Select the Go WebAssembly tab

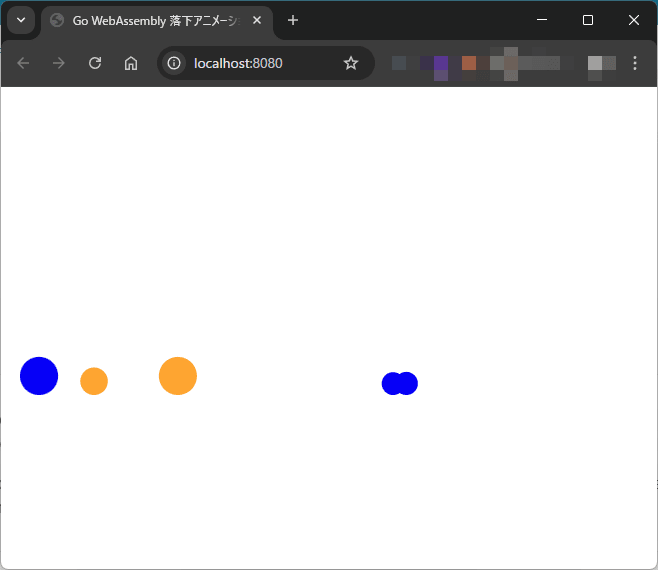pos(157,21)
